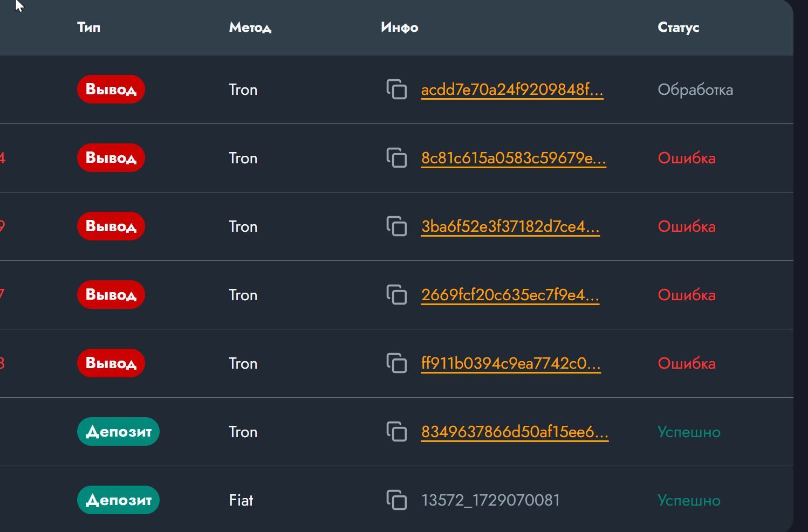Screen dimensions: 808x532
Task: Open the 8349637866d50af15ee6 deposit link
Action: [x=514, y=432]
